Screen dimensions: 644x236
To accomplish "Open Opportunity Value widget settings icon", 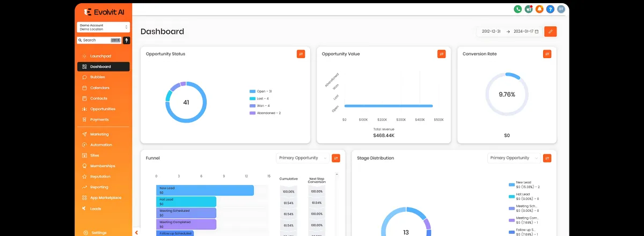I will pos(441,54).
